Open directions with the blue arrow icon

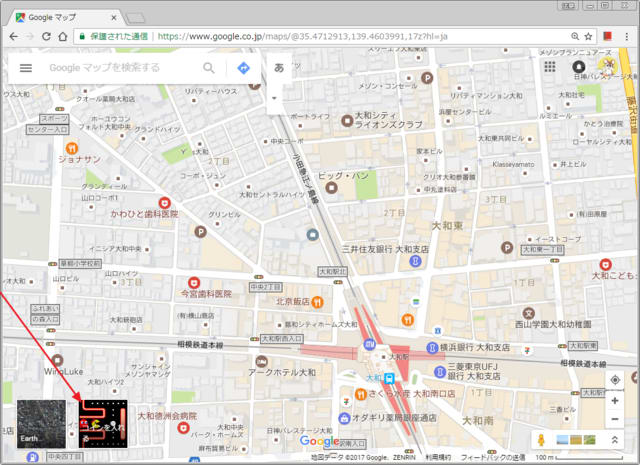243,68
